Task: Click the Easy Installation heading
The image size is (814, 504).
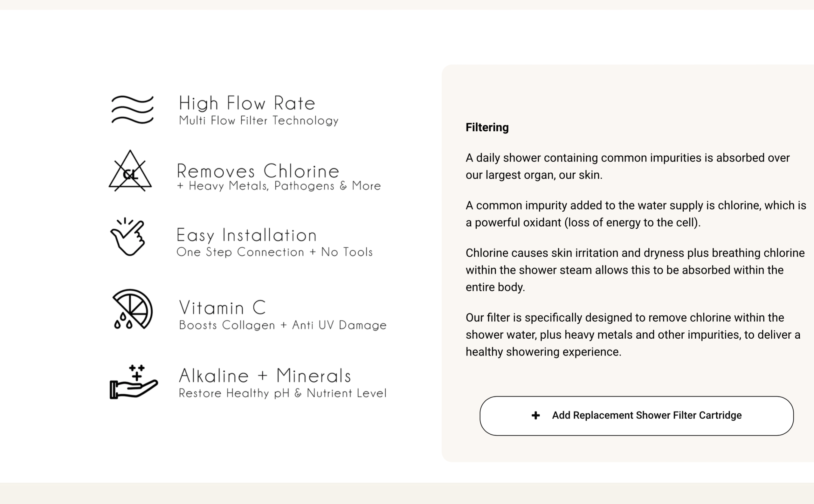Action: 247,235
